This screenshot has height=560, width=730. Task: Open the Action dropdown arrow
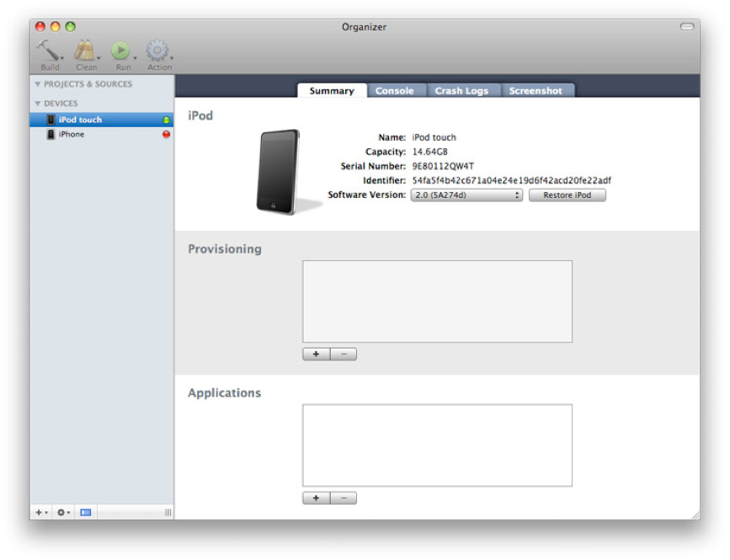coord(171,58)
